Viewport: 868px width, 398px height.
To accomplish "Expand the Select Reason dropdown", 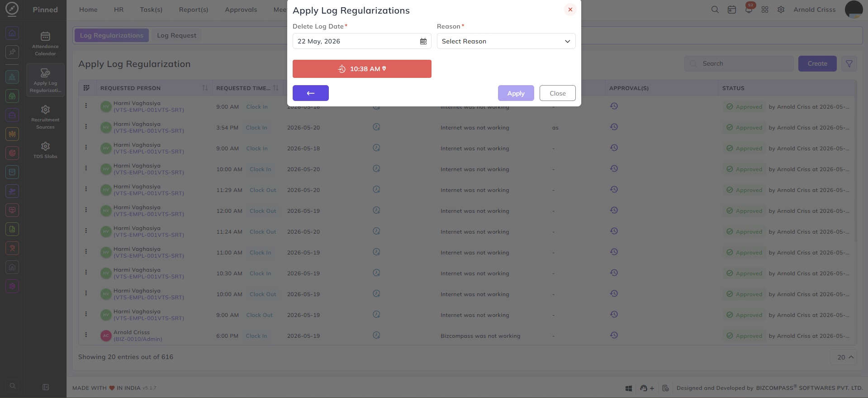I will click(506, 41).
